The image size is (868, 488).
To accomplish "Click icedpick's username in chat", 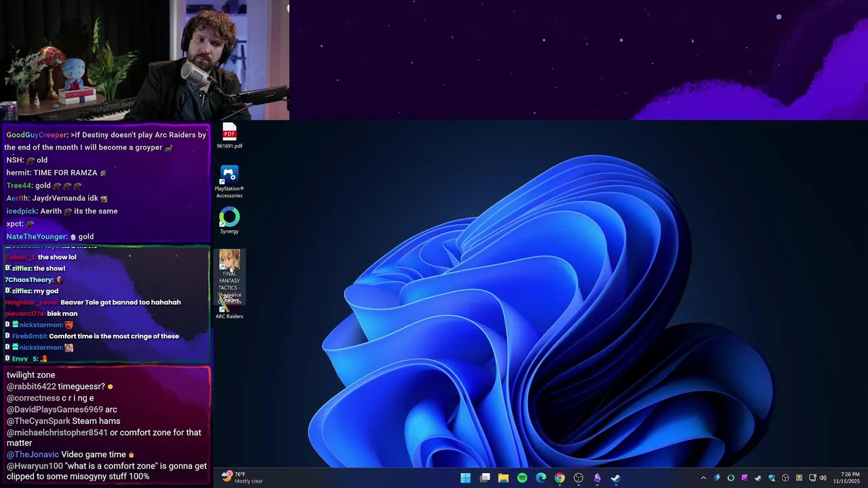I will point(22,211).
